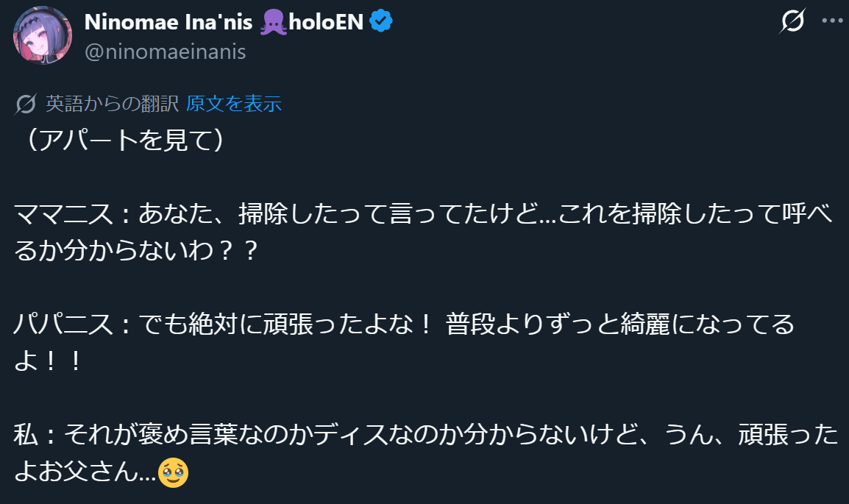
Task: Click the purple octopus emoji in the name
Action: tap(273, 22)
